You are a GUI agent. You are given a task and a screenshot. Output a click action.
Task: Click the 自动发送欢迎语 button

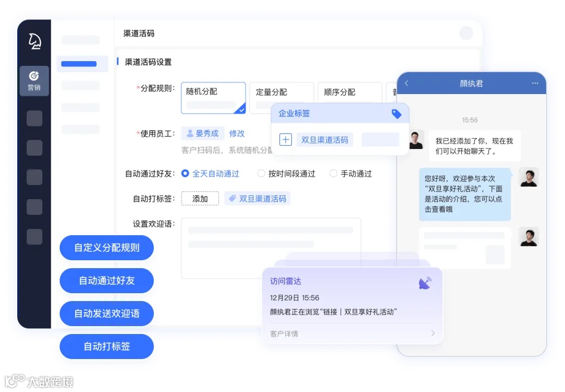[x=106, y=314]
